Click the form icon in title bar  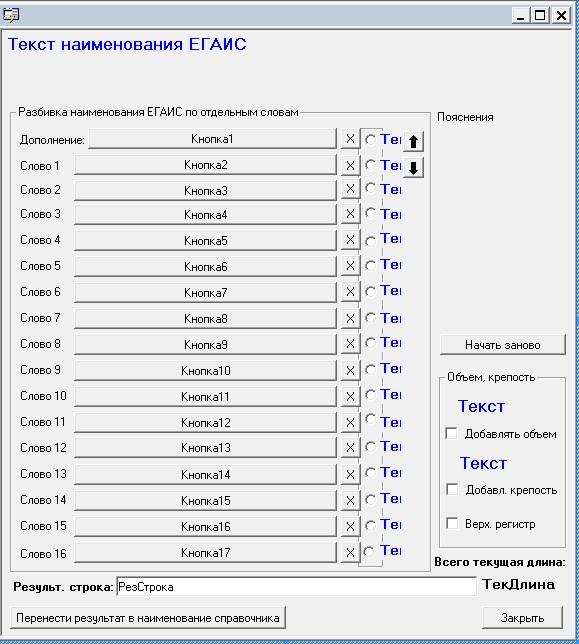[x=11, y=15]
